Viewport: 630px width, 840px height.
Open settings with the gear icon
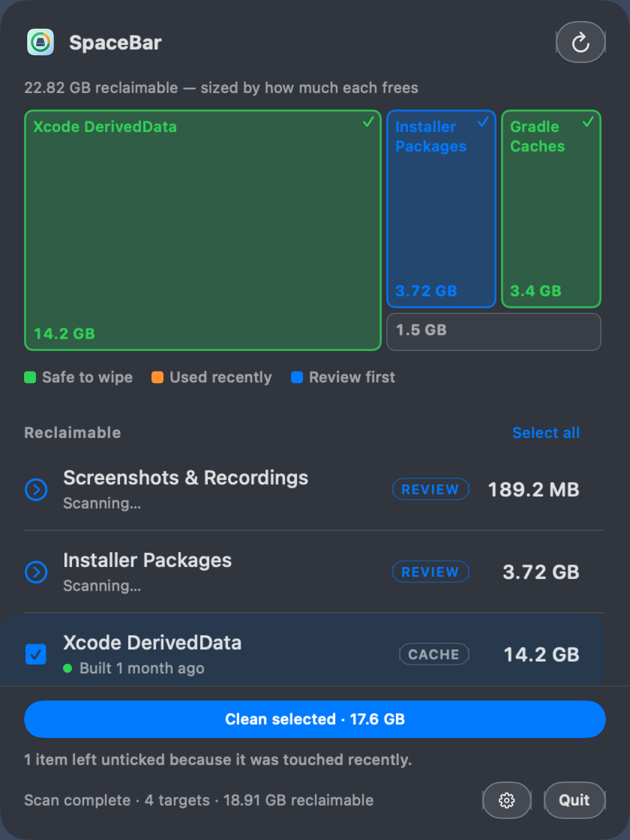click(x=506, y=800)
